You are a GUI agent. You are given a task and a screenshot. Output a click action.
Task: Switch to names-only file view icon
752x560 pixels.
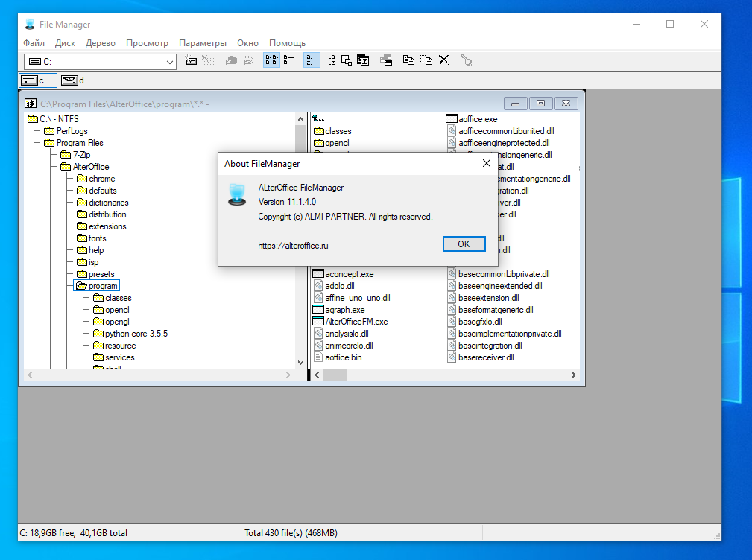point(271,60)
